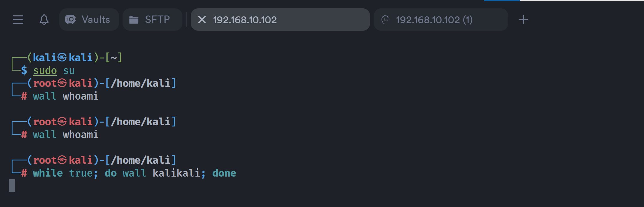Click the Vaults safe icon

pyautogui.click(x=70, y=20)
